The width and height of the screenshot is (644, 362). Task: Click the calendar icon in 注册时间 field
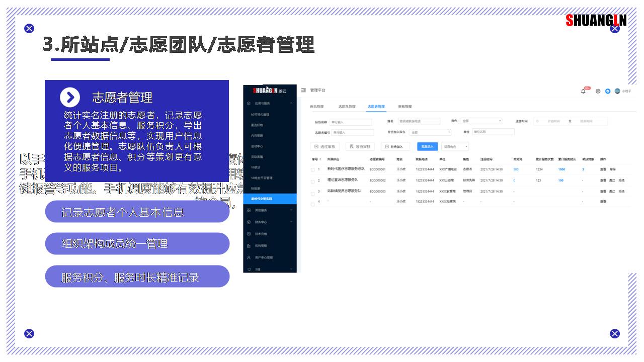[x=537, y=121]
